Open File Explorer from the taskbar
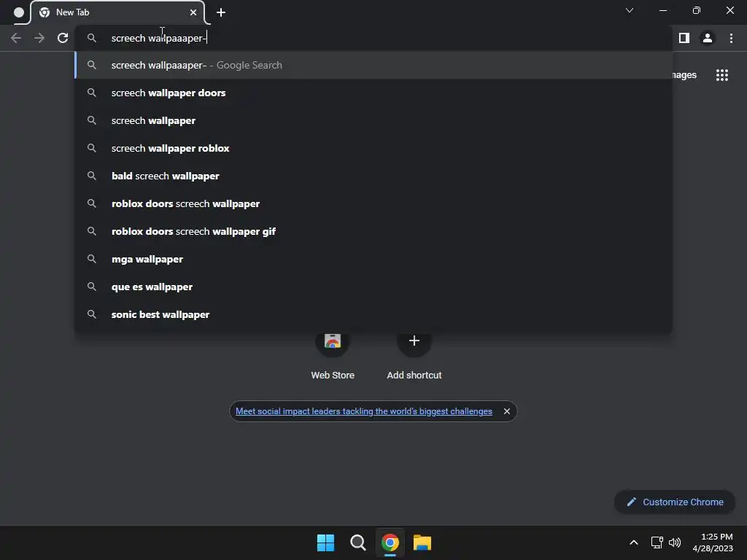Viewport: 747px width, 560px height. coord(422,542)
